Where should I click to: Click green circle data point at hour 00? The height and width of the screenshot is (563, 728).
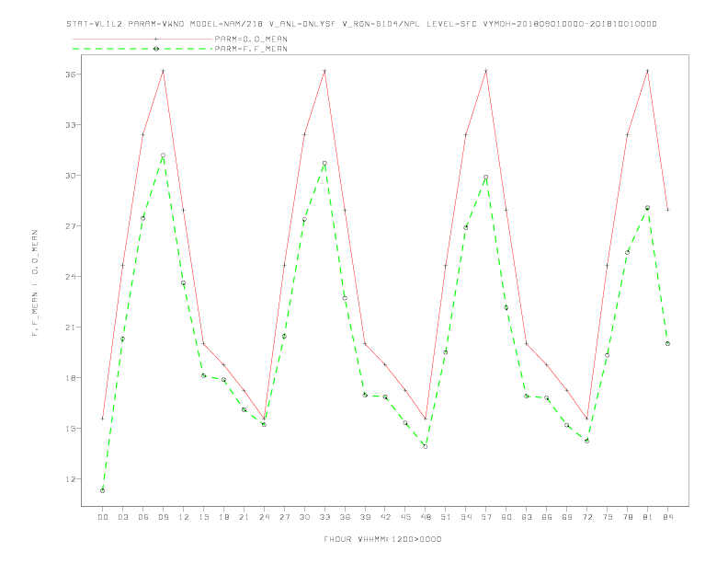coord(103,490)
